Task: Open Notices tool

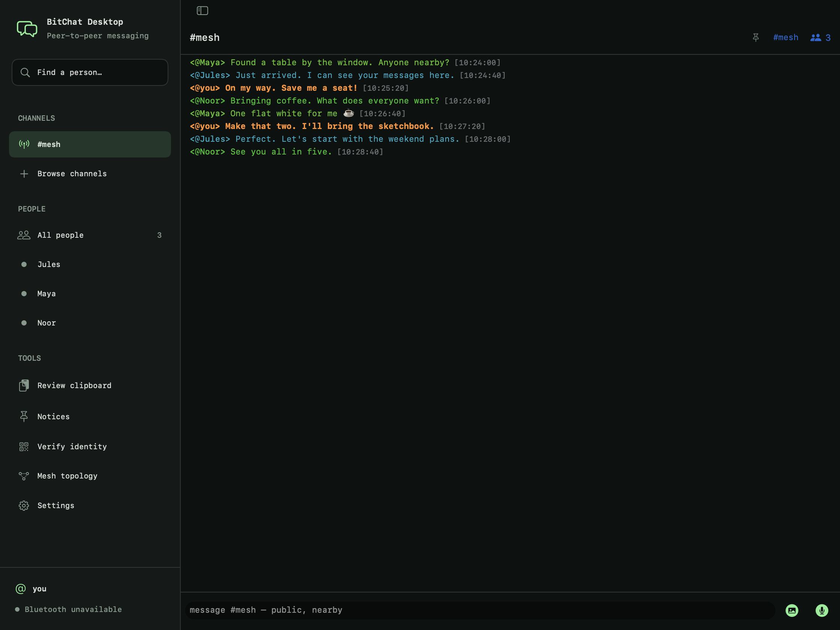Action: (x=90, y=417)
